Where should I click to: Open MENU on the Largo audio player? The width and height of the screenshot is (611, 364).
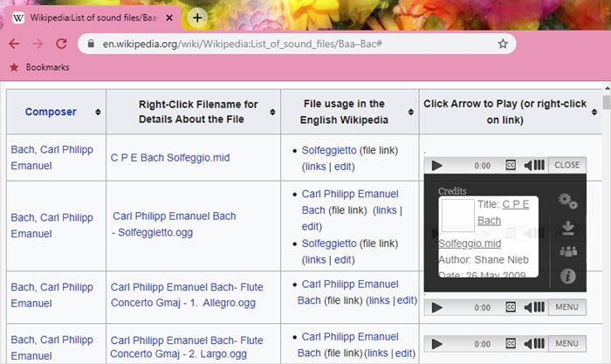click(x=566, y=344)
